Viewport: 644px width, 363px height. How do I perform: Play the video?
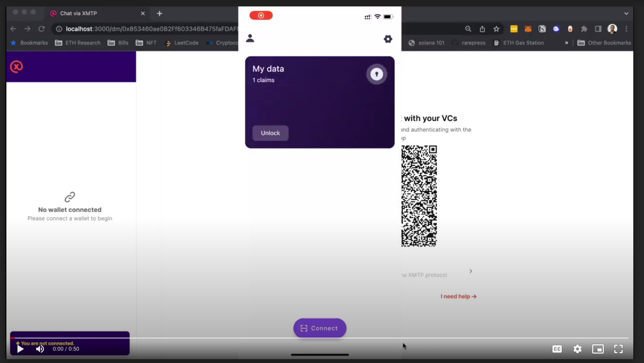coord(20,349)
